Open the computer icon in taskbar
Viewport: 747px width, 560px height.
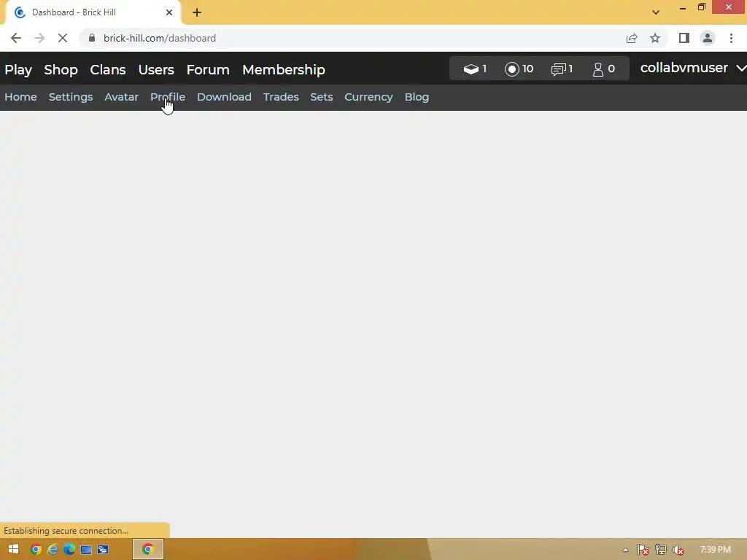coord(86,550)
